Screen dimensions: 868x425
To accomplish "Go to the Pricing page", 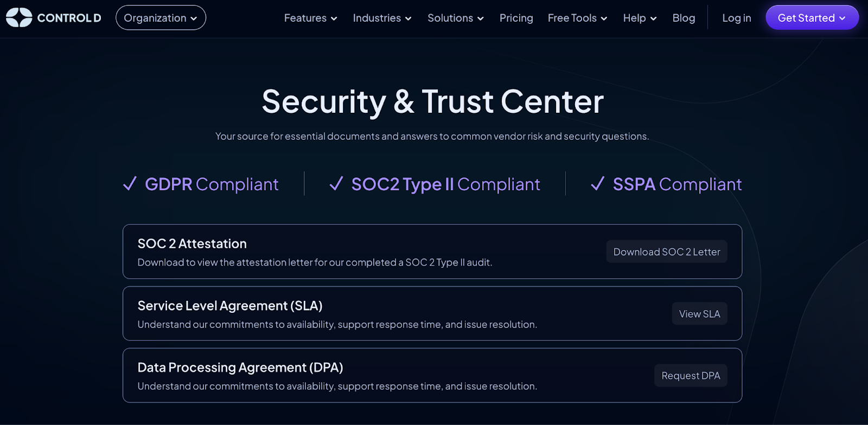I will pos(516,18).
